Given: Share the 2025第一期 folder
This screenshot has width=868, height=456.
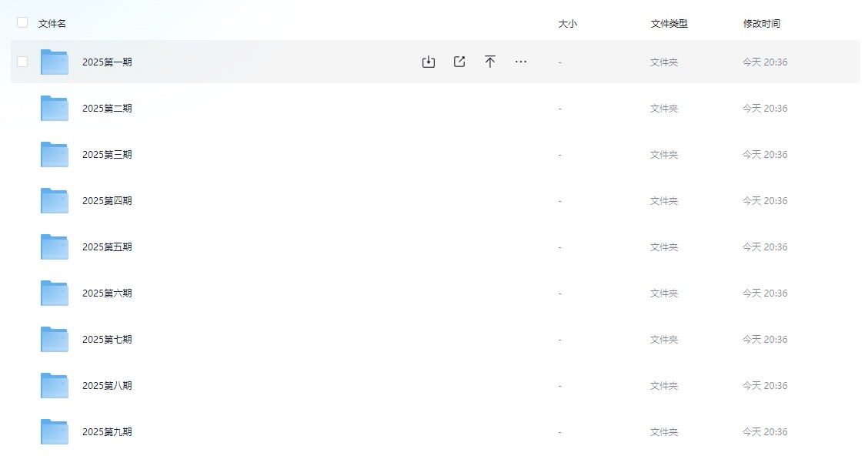Looking at the screenshot, I should 459,62.
